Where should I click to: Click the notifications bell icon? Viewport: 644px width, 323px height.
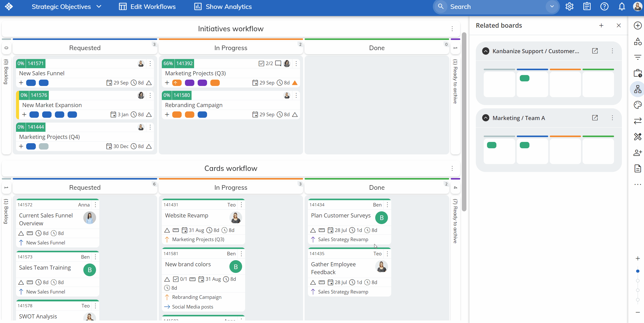point(622,7)
